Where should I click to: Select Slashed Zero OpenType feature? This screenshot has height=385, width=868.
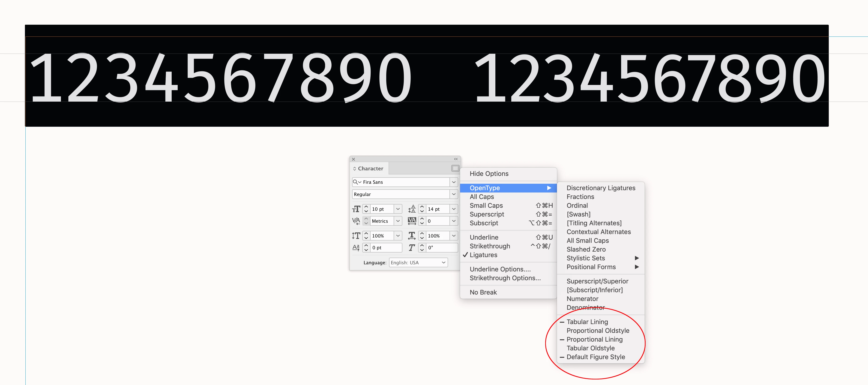point(586,250)
